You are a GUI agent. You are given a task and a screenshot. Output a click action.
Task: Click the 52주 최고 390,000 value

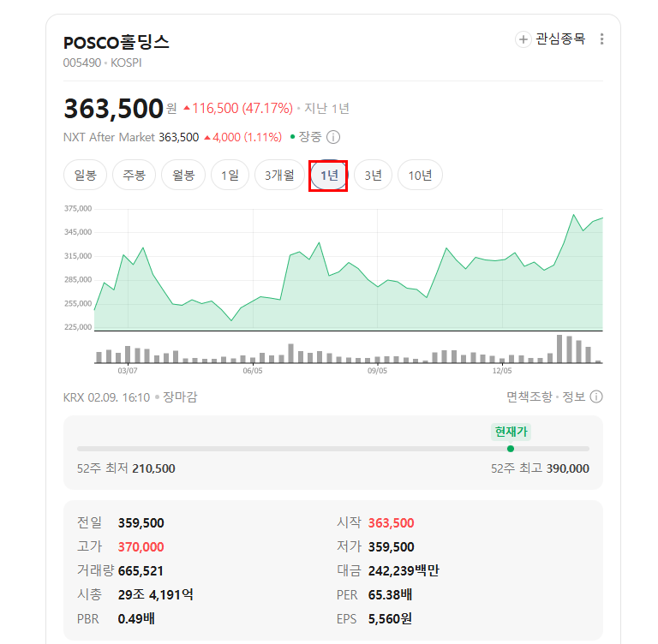tap(568, 468)
